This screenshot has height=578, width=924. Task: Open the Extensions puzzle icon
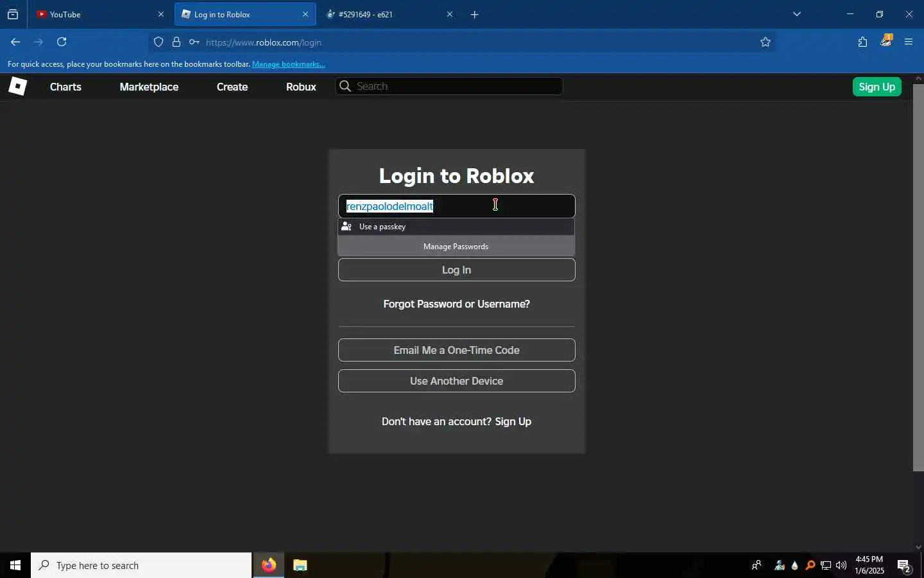coord(862,42)
